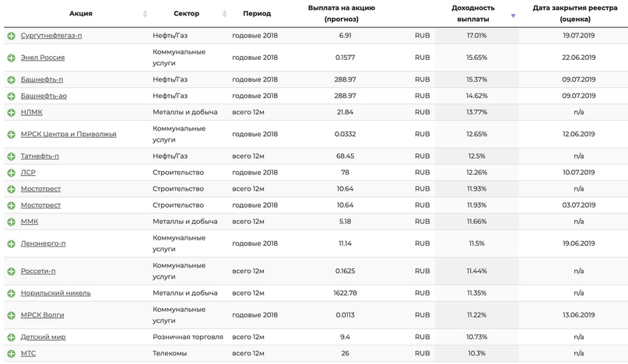The image size is (628, 364).
Task: Open the Башнефть-ао stock link
Action: coord(44,96)
